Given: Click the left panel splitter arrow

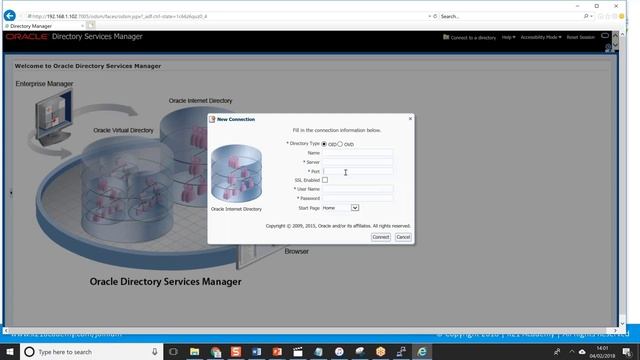Looking at the screenshot, I should (11, 193).
